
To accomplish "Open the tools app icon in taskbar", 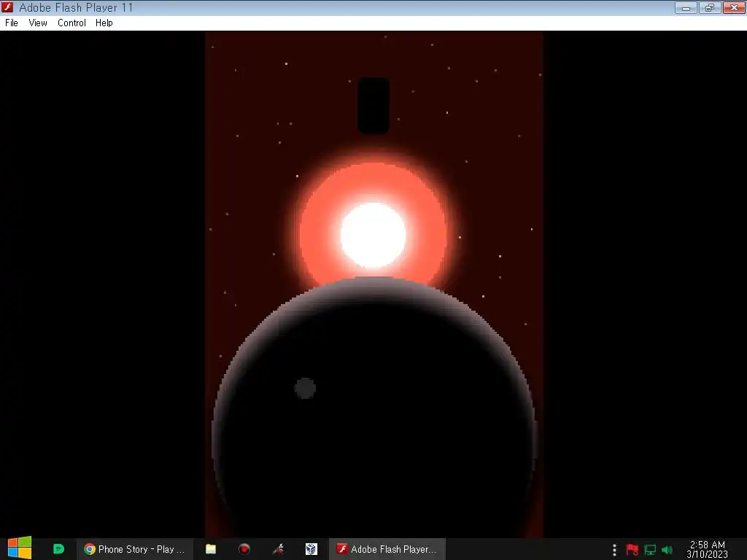I will click(278, 549).
